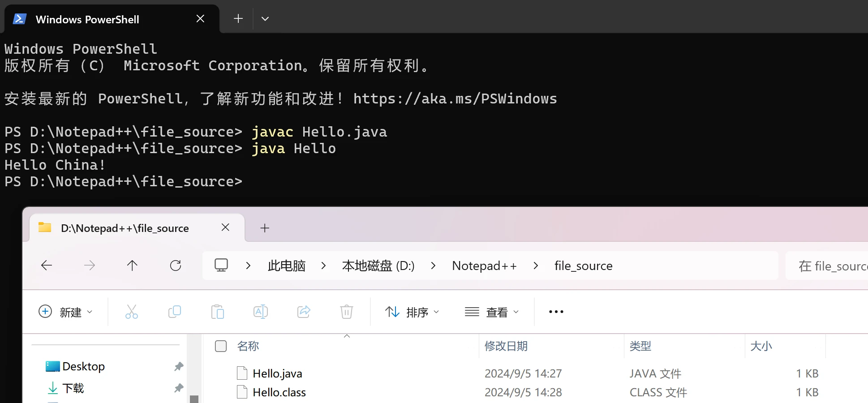Click the file_source breadcrumb
The width and height of the screenshot is (868, 403).
click(584, 266)
